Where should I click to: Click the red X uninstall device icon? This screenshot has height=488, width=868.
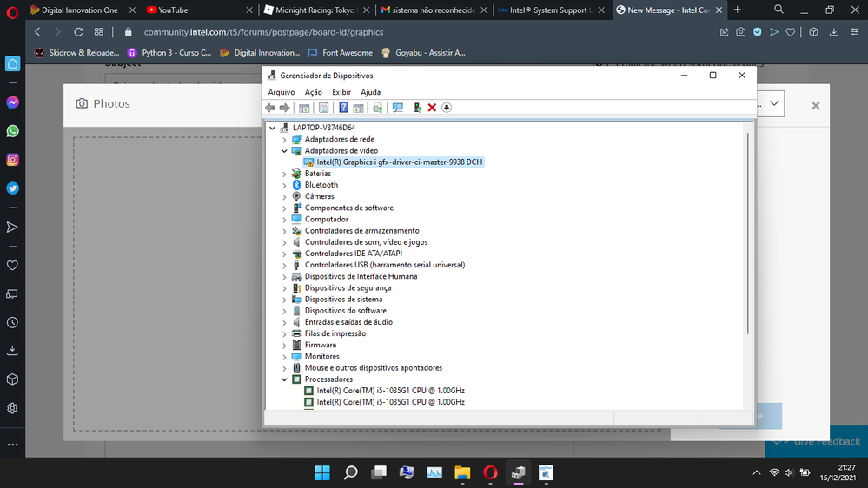coord(432,108)
